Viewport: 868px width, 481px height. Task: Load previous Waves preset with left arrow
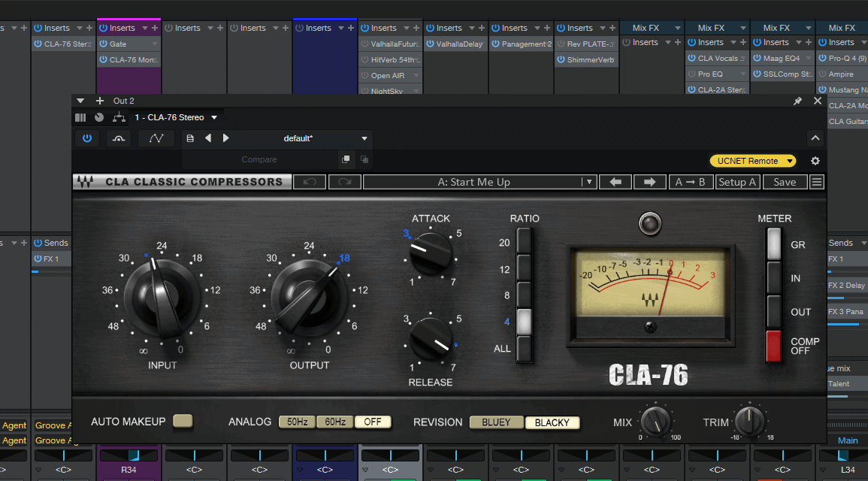[x=615, y=182]
